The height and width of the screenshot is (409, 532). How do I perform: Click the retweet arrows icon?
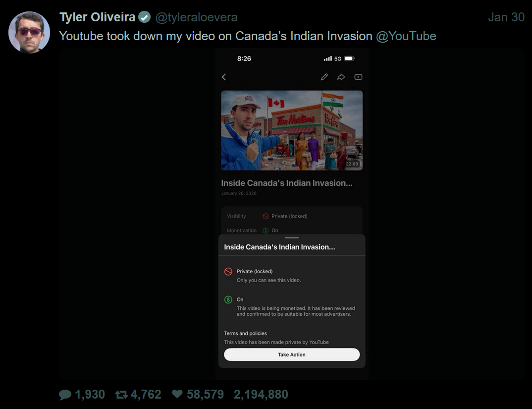click(121, 395)
